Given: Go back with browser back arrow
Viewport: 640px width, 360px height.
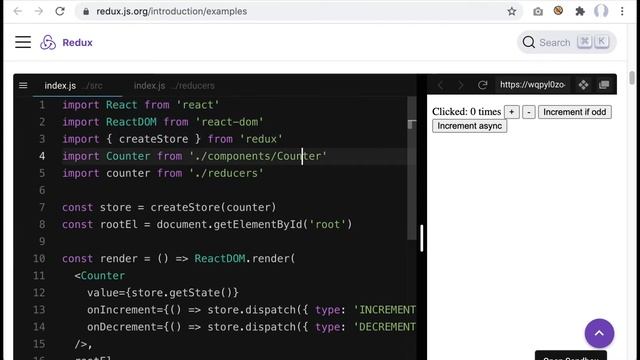Looking at the screenshot, I should click(x=18, y=11).
